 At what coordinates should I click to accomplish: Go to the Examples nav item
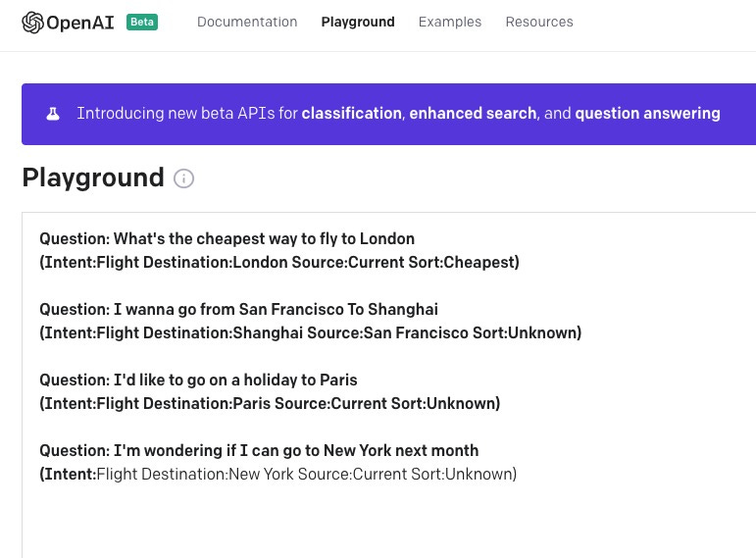pos(450,23)
